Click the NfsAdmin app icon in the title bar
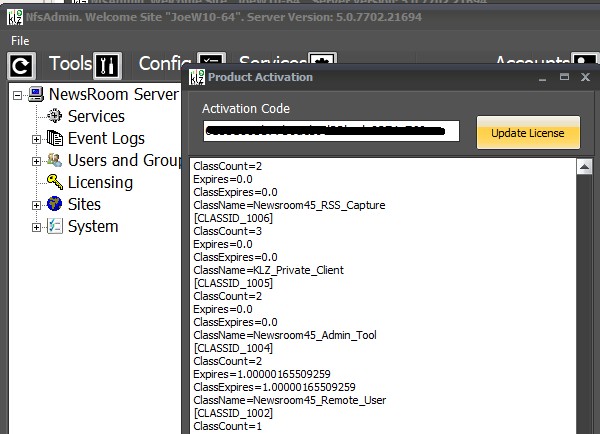The width and height of the screenshot is (600, 434). pos(15,17)
